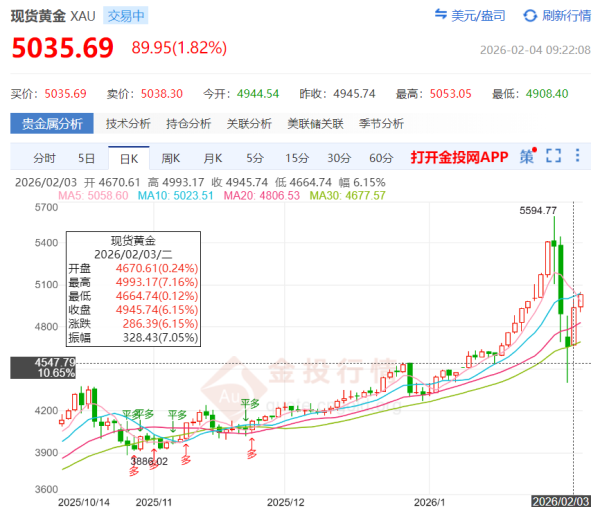Click the 打开金投网APP link
Image resolution: width=600 pixels, height=507 pixels.
coord(459,157)
